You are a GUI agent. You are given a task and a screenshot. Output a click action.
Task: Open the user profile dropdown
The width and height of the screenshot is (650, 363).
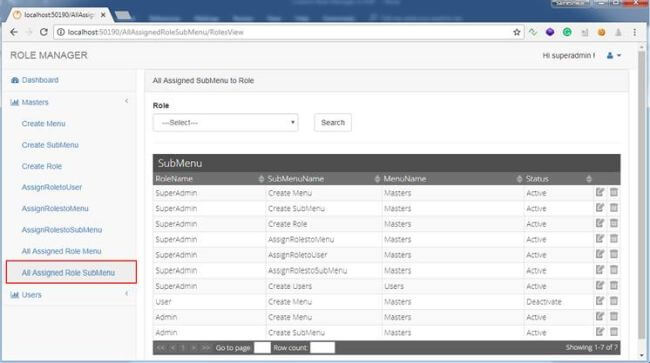(x=614, y=56)
